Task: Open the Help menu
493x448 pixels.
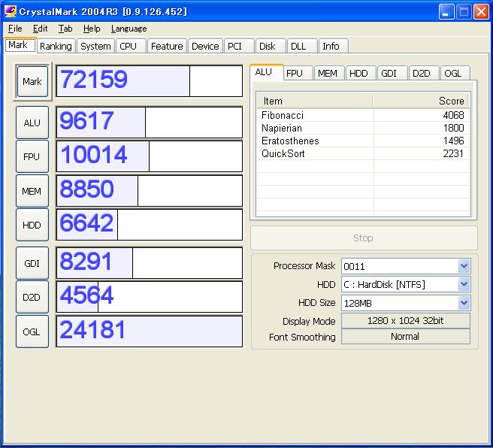Action: [92, 29]
